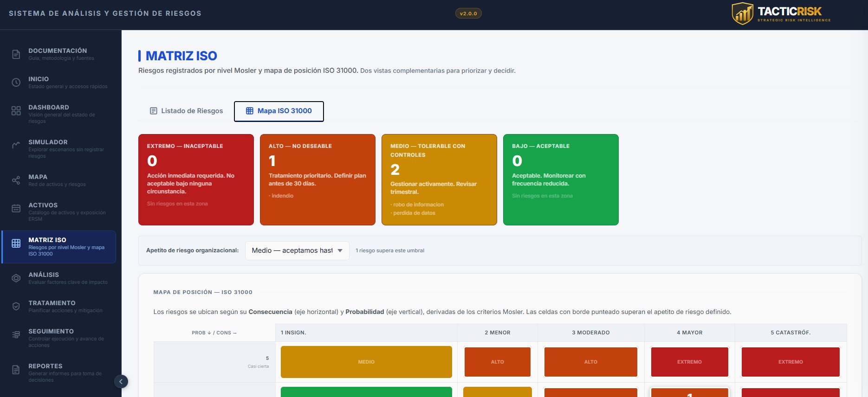Collapse the sidebar with the chevron button

click(x=121, y=382)
